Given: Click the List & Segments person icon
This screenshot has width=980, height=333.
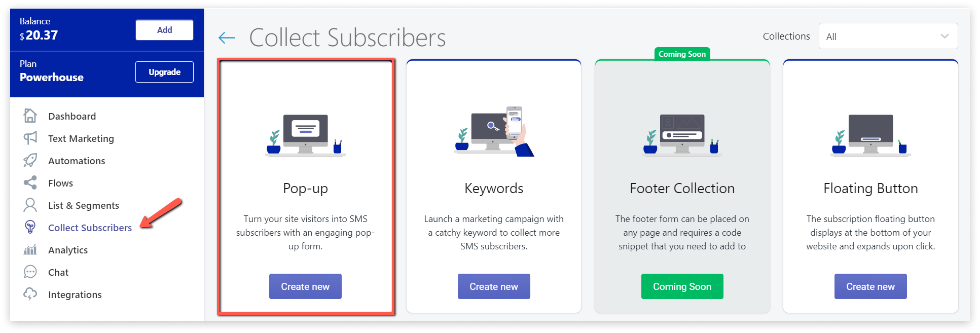Looking at the screenshot, I should pyautogui.click(x=30, y=205).
